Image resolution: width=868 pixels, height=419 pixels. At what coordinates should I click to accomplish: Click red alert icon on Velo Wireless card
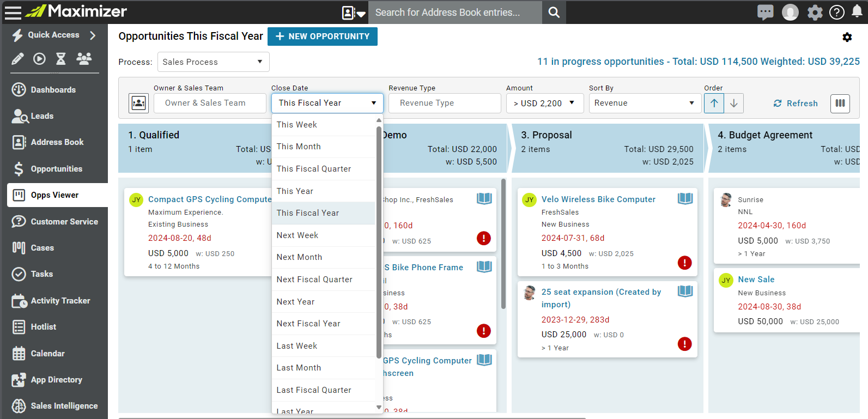(684, 263)
